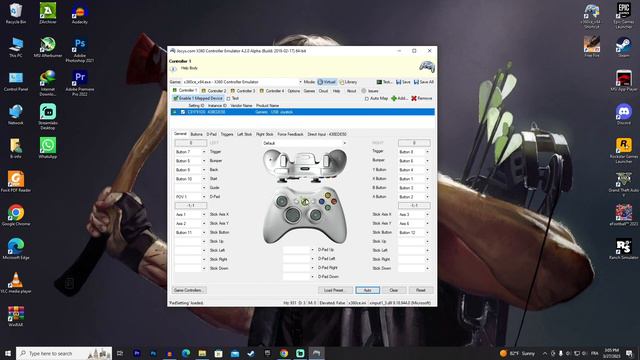The height and width of the screenshot is (360, 640).
Task: Switch to Controller 2 tab
Action: click(214, 91)
